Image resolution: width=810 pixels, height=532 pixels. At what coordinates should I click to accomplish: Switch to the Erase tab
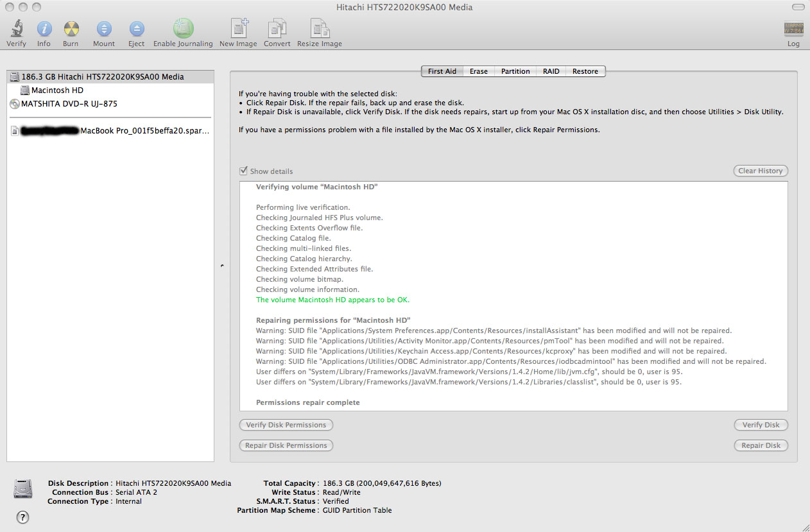tap(479, 71)
